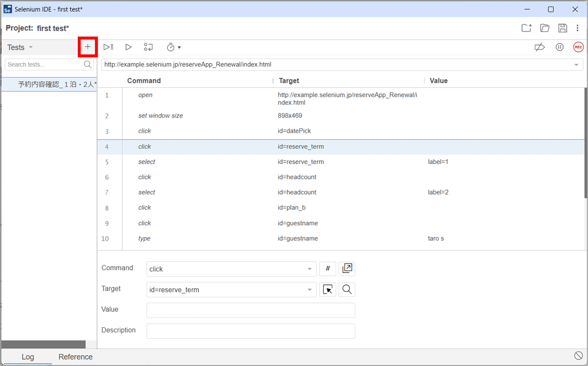Select row 7 select id=headcount

341,192
